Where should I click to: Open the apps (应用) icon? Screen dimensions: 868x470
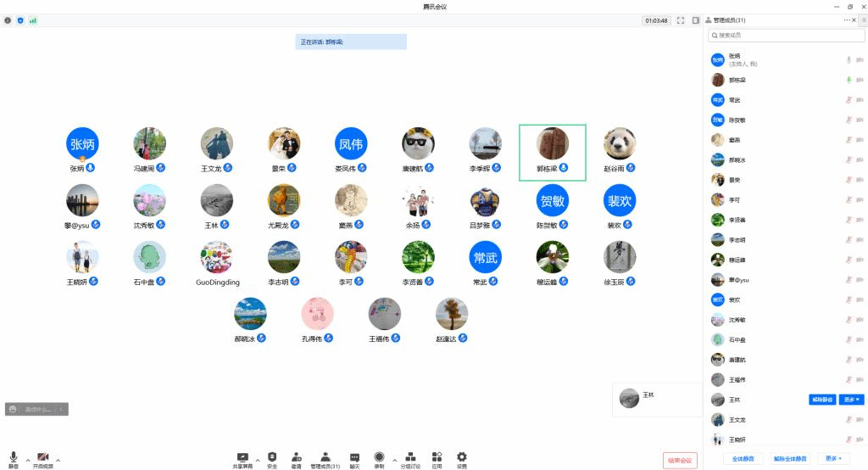click(x=437, y=458)
